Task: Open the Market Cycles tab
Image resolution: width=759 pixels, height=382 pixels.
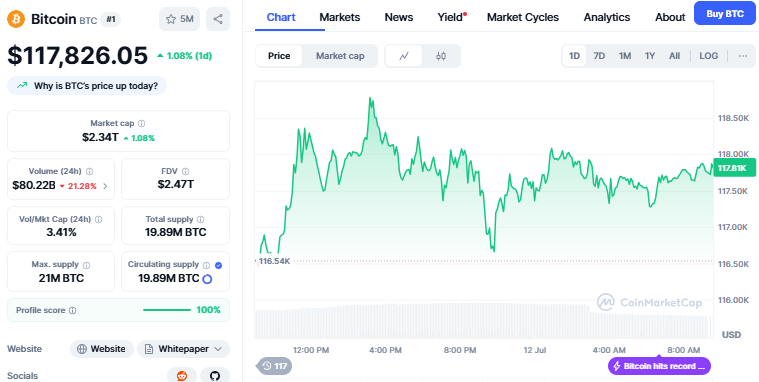Action: point(523,17)
